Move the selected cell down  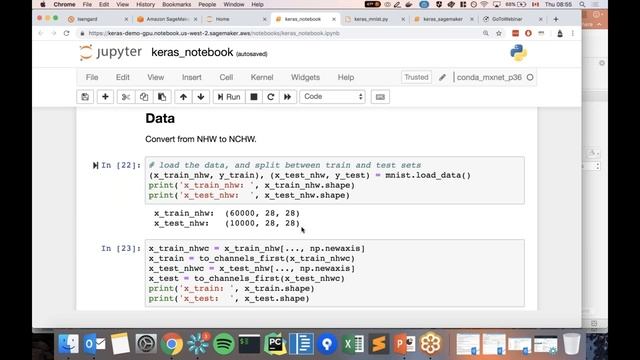(201, 97)
